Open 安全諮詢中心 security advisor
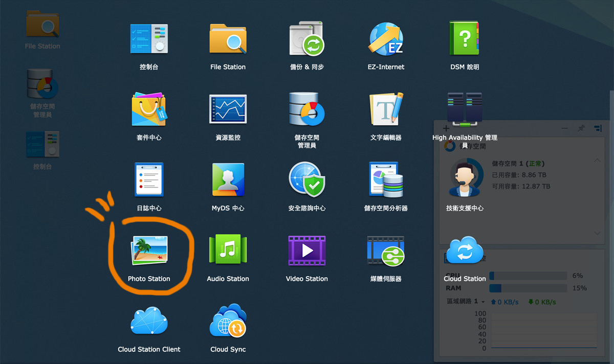This screenshot has width=614, height=364. [x=306, y=180]
